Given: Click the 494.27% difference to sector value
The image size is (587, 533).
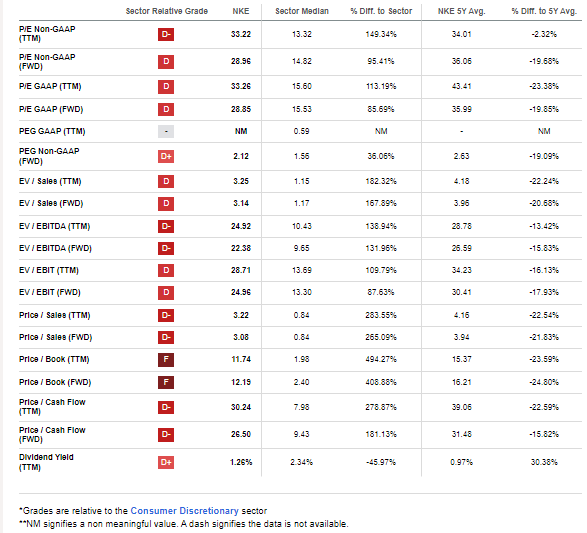Looking at the screenshot, I should tap(381, 359).
